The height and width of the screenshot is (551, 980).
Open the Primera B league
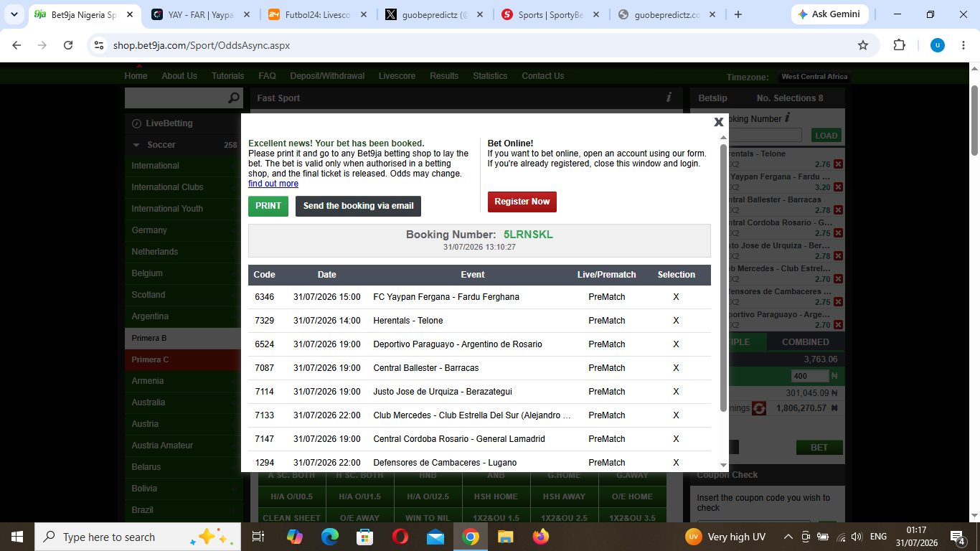click(x=183, y=338)
